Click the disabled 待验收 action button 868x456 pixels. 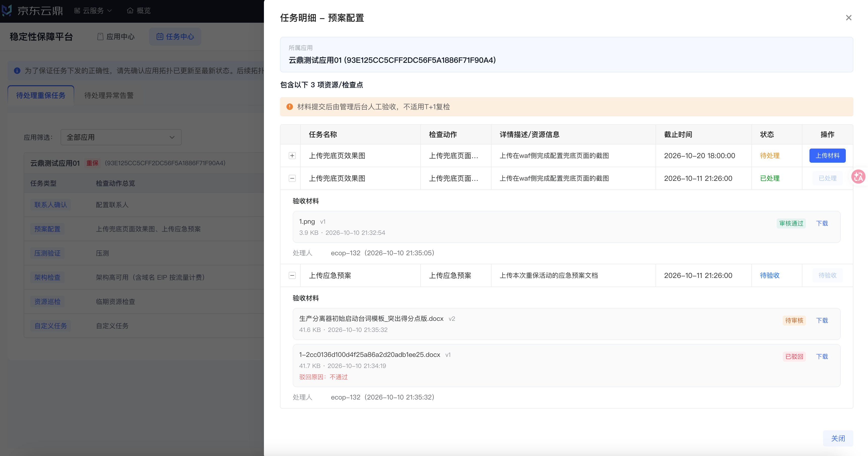[827, 275]
